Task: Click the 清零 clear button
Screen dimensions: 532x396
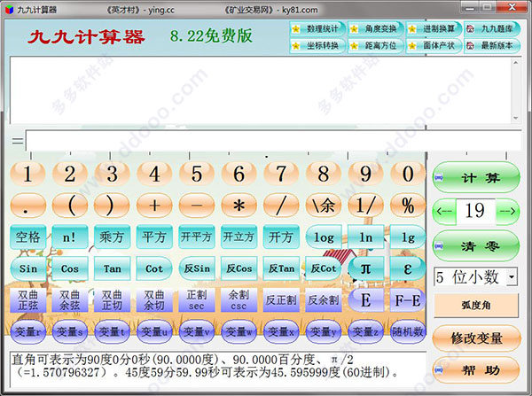Action: pyautogui.click(x=476, y=245)
